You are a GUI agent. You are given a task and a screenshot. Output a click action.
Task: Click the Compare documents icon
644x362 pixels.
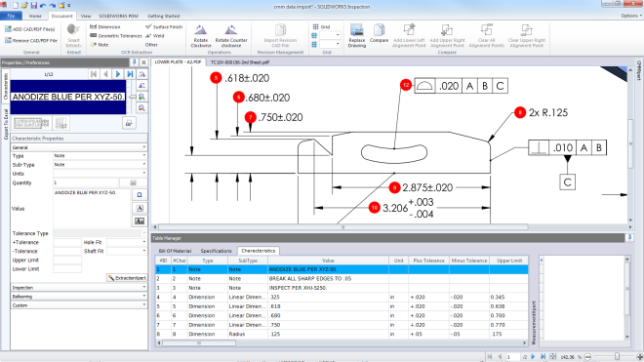(379, 30)
